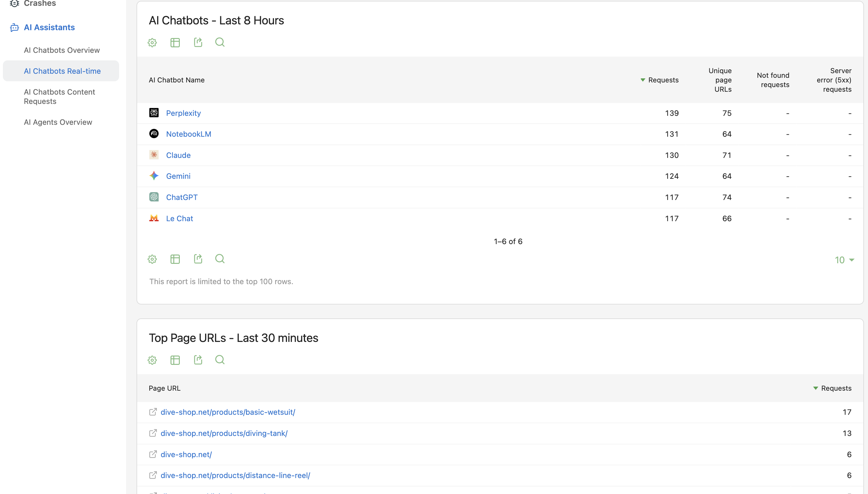Open dive-shop.net/ homepage link

pyautogui.click(x=186, y=455)
